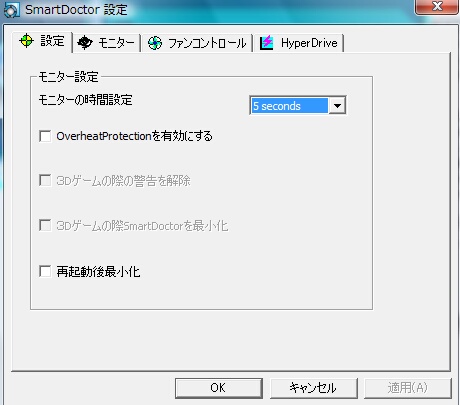Click the SmartDoctor 設定 title text
460x405 pixels.
[76, 10]
